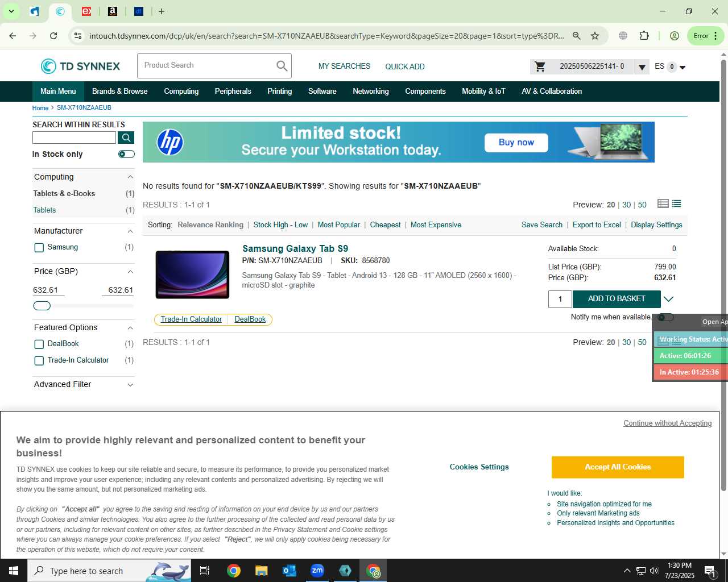Click the TD SYNNEX logo
Screen dimensions: 728x582
(80, 66)
